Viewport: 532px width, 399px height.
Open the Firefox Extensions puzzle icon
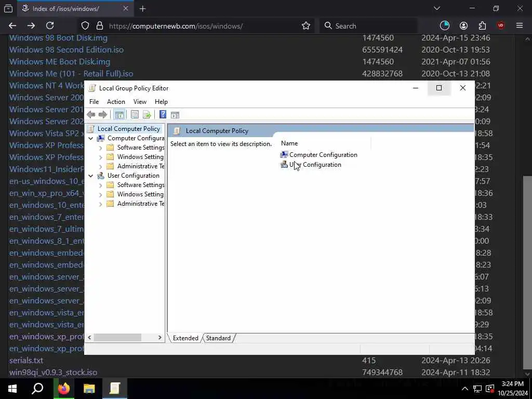pyautogui.click(x=482, y=25)
